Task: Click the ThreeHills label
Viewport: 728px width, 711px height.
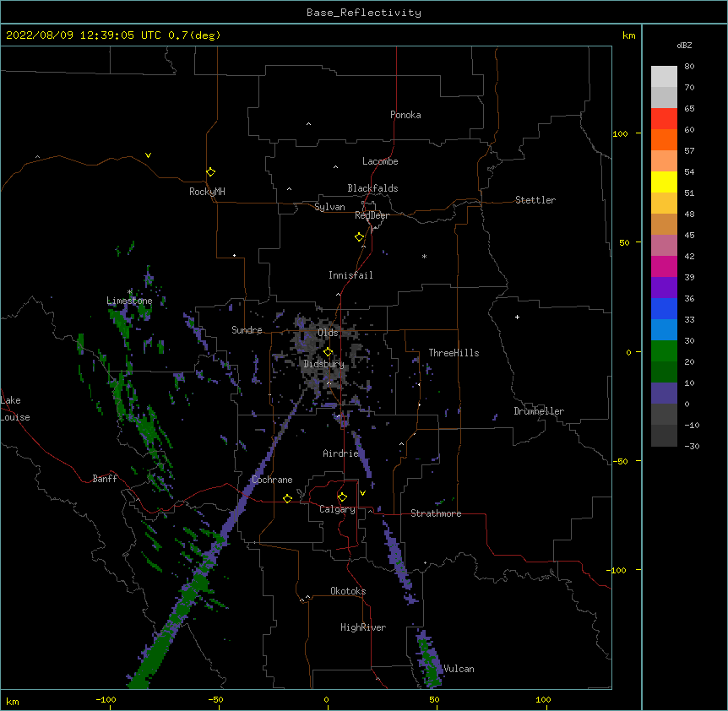Action: tap(454, 353)
